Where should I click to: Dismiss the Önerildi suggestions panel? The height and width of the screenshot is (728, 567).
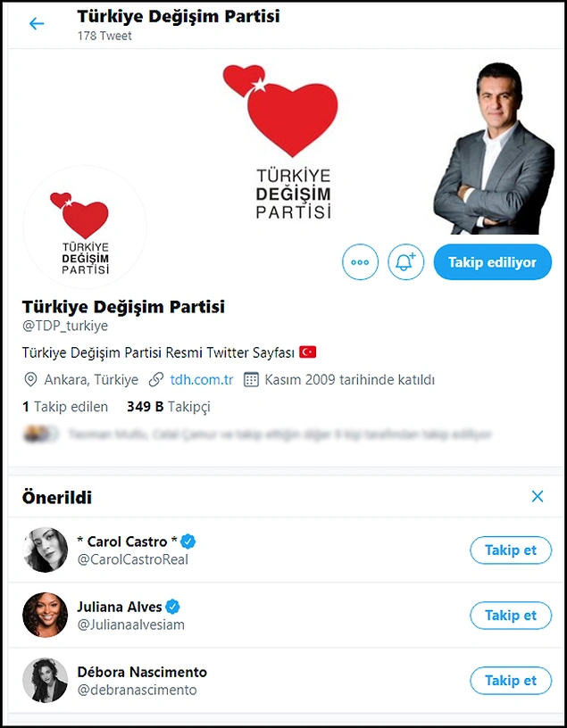coord(538,496)
